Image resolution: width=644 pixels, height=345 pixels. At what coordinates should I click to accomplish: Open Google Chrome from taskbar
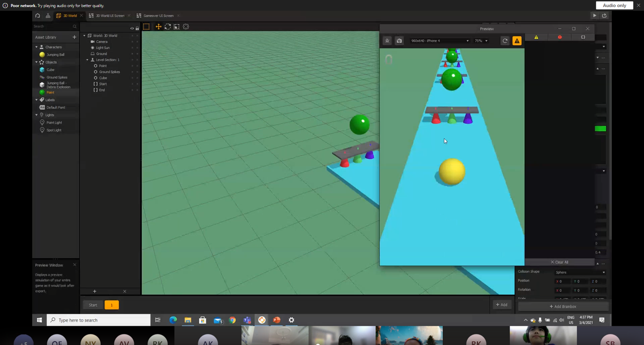click(232, 320)
